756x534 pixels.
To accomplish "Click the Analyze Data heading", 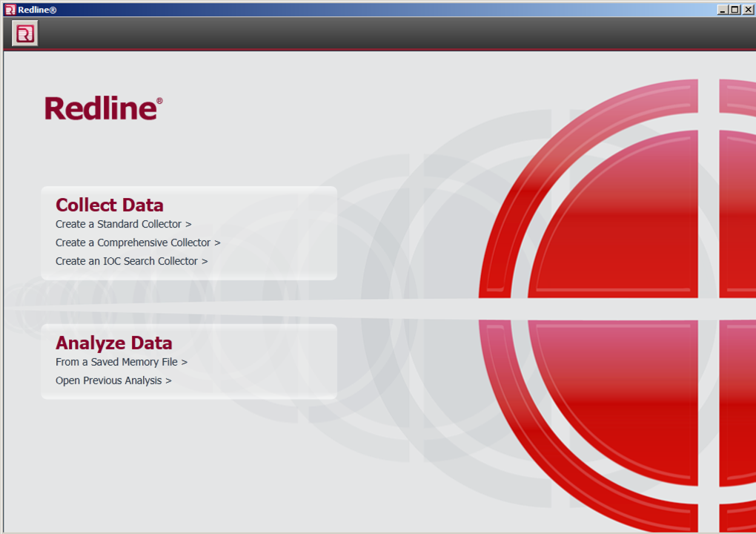I will point(114,343).
